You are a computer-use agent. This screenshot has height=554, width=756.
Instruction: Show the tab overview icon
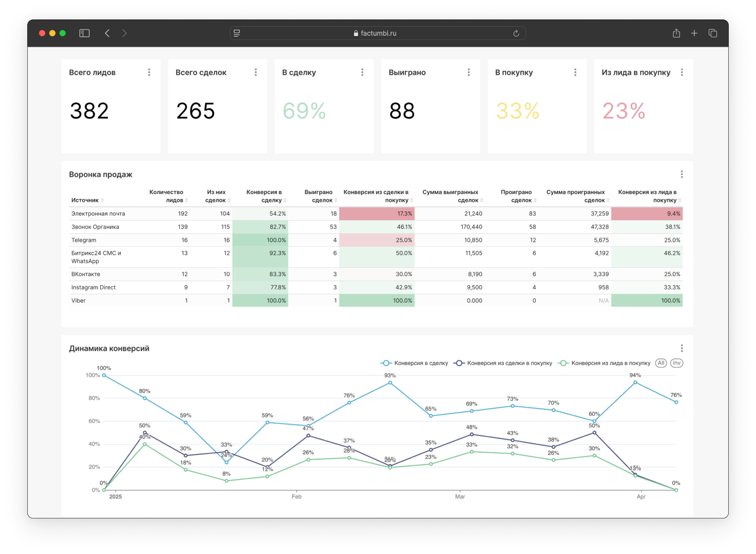coord(713,33)
